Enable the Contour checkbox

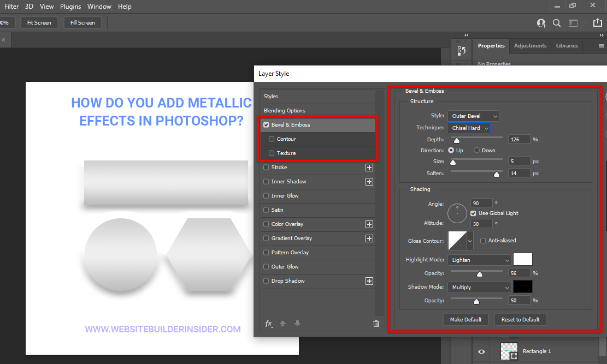tap(272, 139)
